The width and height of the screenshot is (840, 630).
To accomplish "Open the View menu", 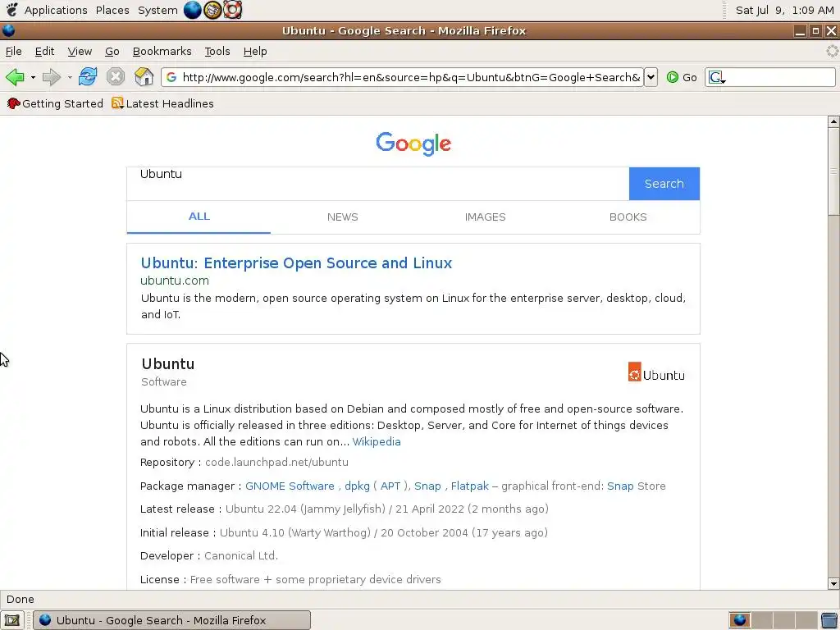I will [80, 51].
